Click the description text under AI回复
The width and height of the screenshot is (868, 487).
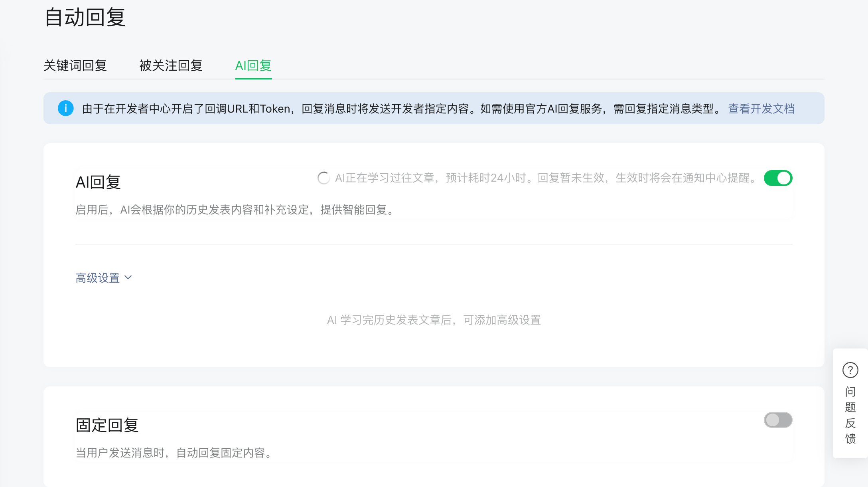235,210
